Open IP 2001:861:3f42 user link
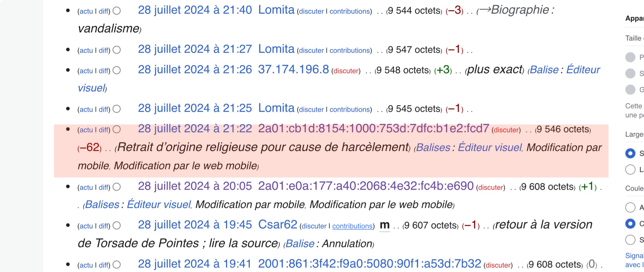Image resolution: width=644 pixels, height=272 pixels. [369, 264]
